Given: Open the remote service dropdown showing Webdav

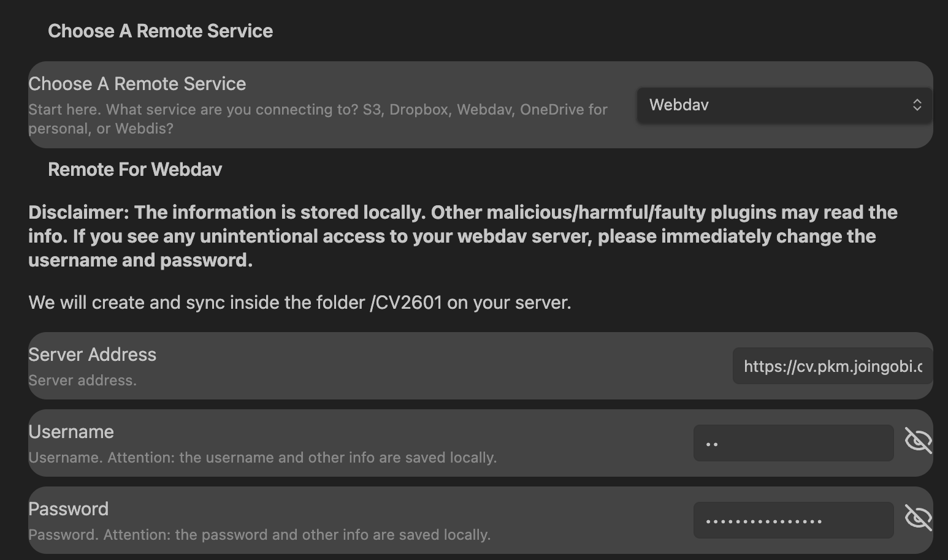Looking at the screenshot, I should [x=783, y=105].
